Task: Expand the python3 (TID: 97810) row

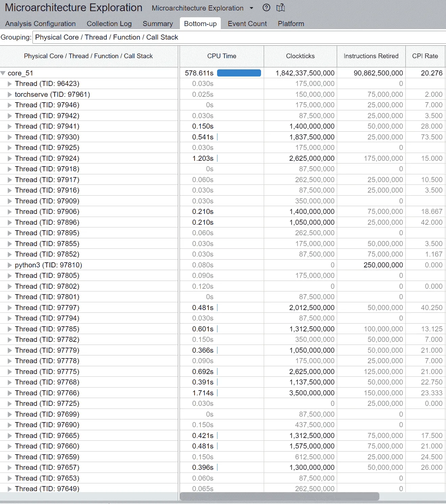Action: [10, 265]
